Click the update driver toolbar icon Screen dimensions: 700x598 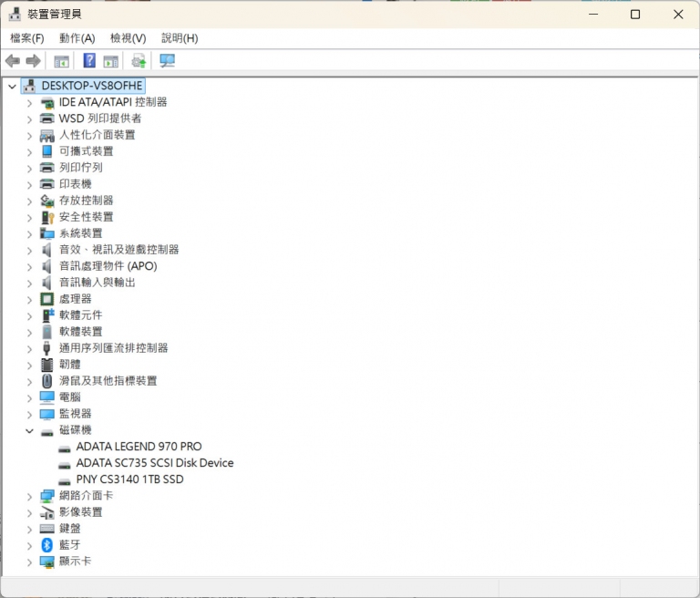pyautogui.click(x=139, y=61)
